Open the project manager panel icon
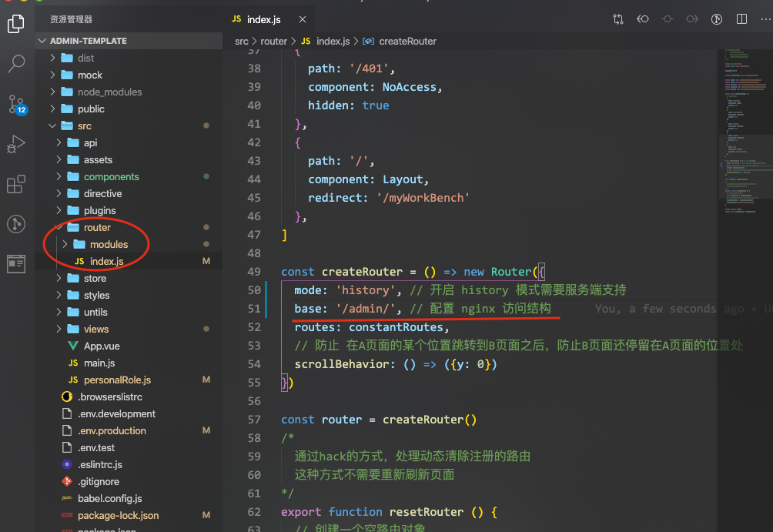 (15, 263)
